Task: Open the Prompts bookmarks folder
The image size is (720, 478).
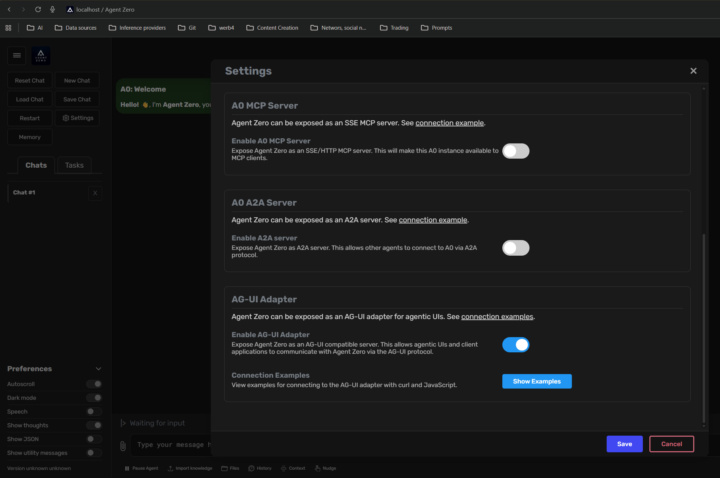Action: (x=437, y=28)
